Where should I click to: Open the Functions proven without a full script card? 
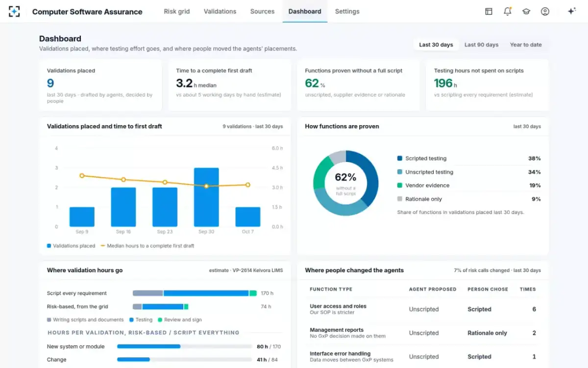pos(358,85)
